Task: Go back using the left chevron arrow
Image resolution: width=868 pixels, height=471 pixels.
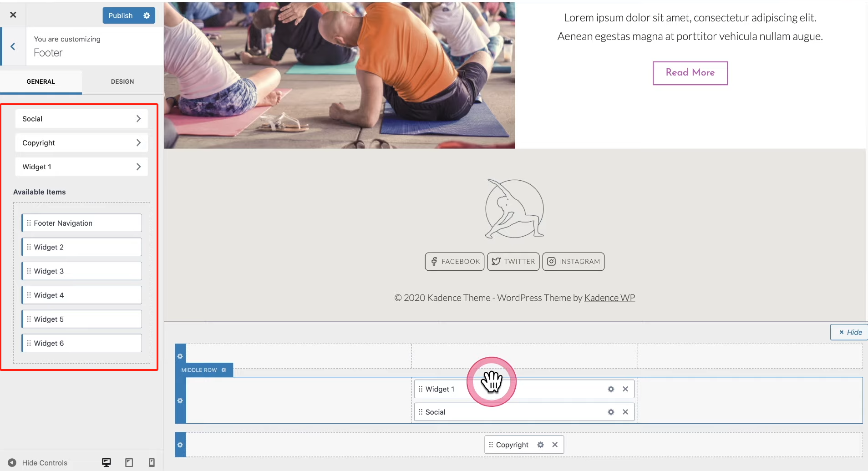Action: pos(13,46)
